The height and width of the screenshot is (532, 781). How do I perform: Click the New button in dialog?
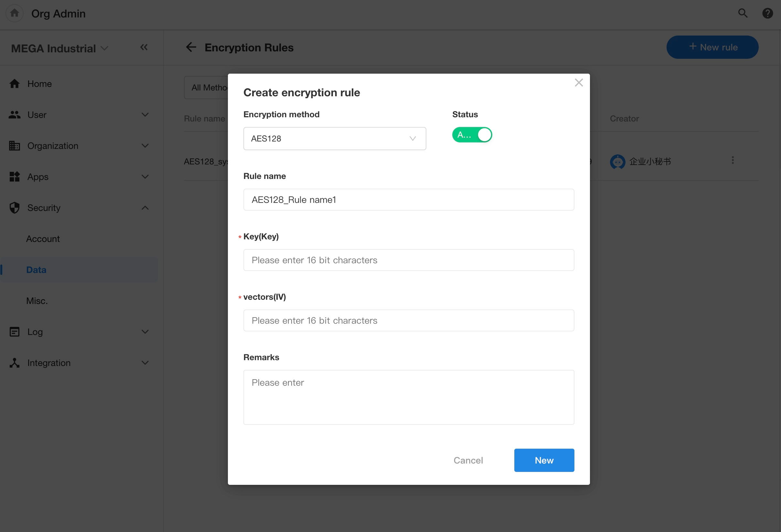[544, 460]
